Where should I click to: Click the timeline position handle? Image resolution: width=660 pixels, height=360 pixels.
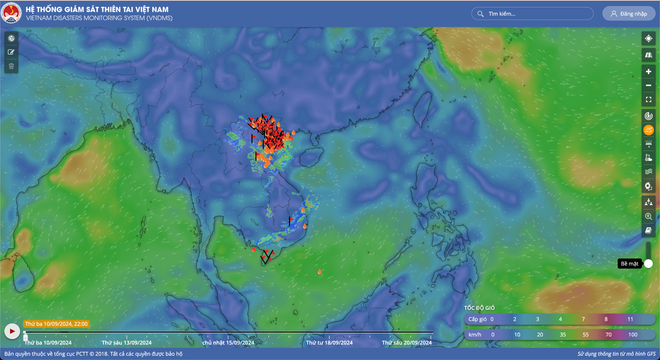(25, 336)
